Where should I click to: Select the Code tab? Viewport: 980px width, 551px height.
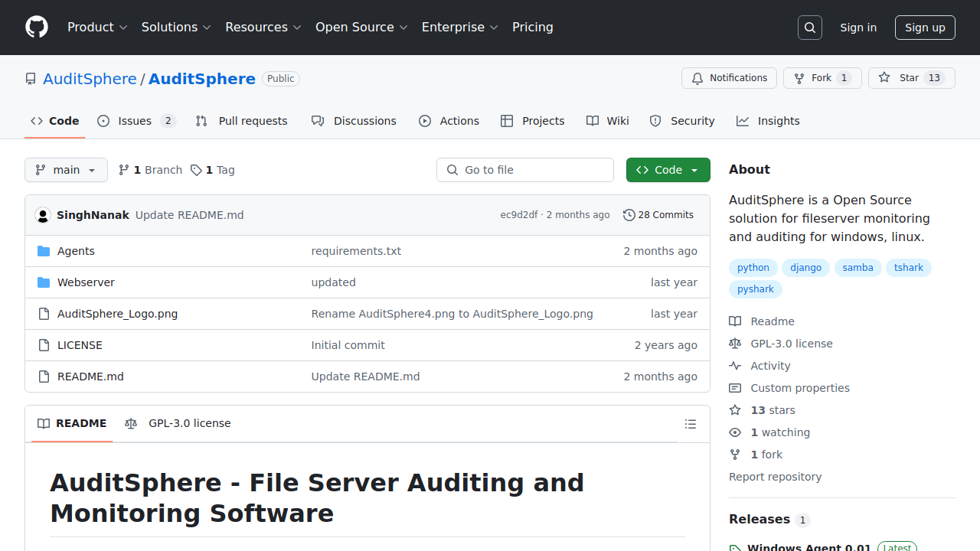(55, 121)
